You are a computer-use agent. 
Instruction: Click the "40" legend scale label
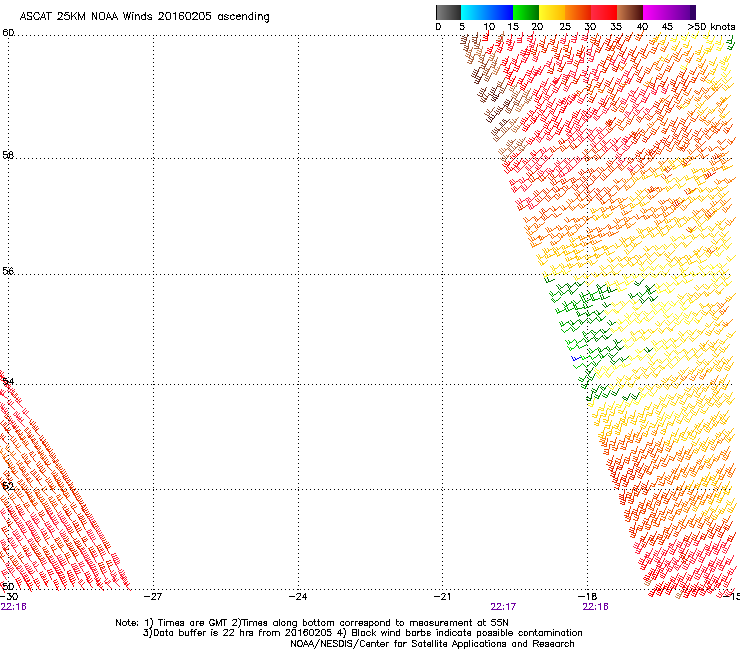642,27
